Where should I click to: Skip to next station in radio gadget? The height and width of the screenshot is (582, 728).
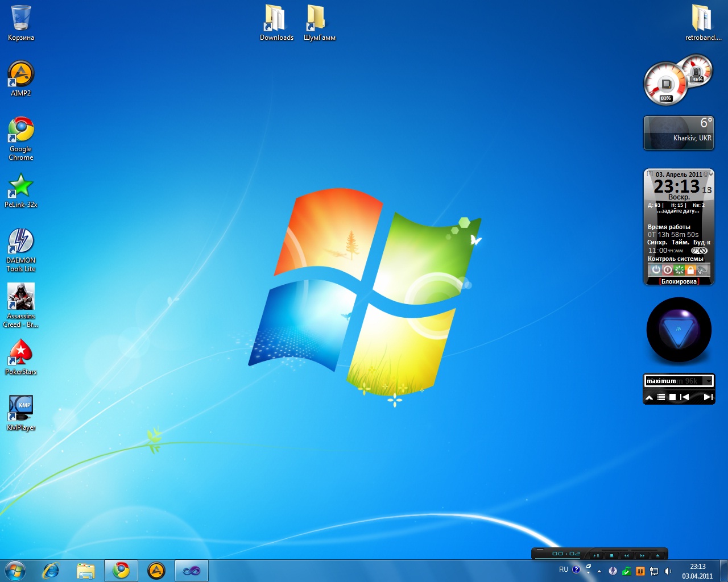coord(708,397)
